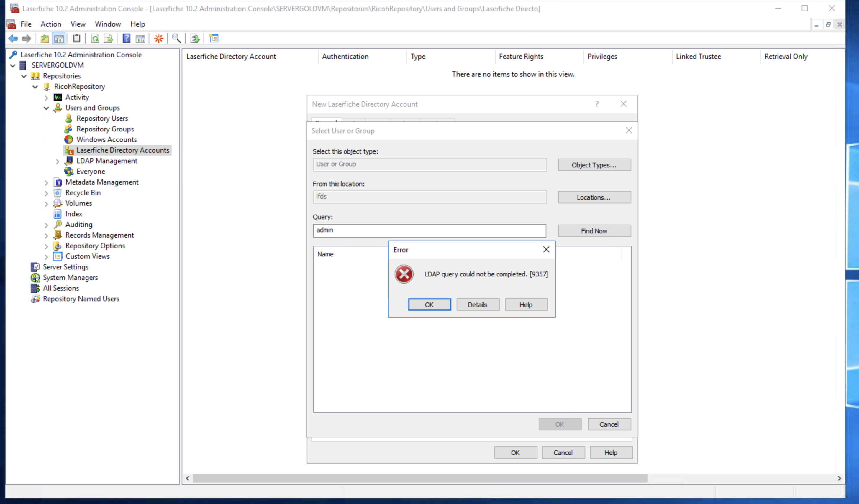859x504 pixels.
Task: Click the Up One Level folder icon
Action: (45, 39)
